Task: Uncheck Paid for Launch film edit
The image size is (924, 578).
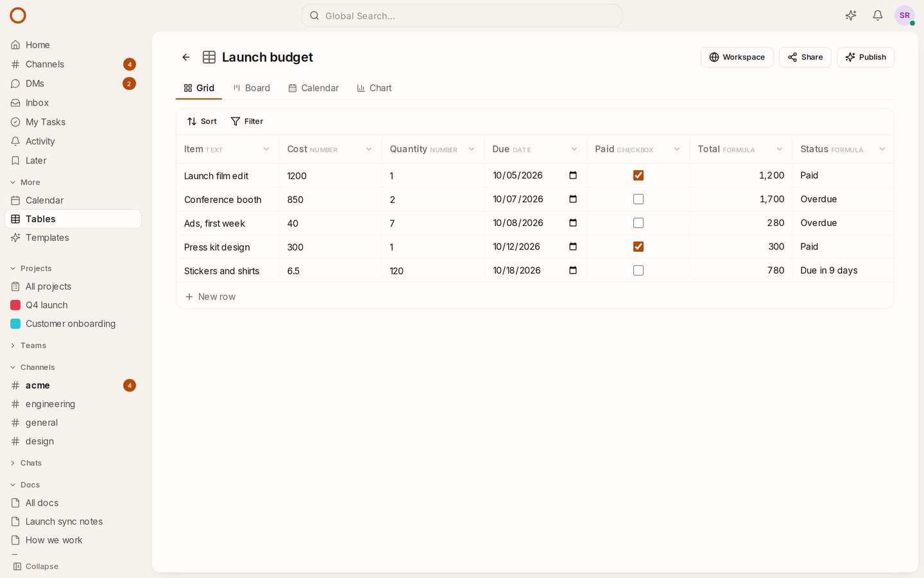Action: pos(638,175)
